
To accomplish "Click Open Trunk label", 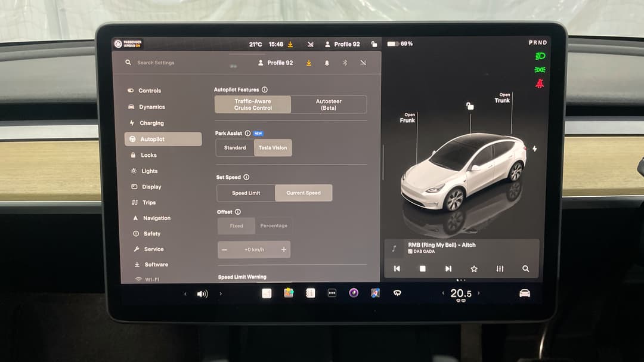I will click(x=502, y=98).
